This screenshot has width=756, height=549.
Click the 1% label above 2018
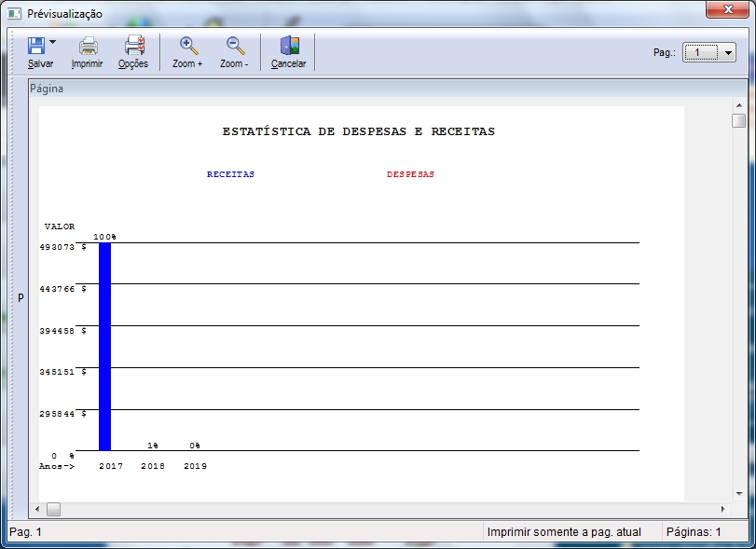pyautogui.click(x=153, y=446)
